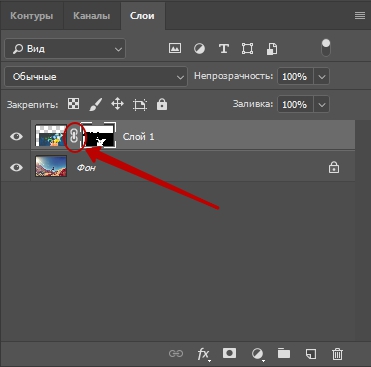Filter layers by smart object icon
The width and height of the screenshot is (371, 367).
point(272,49)
